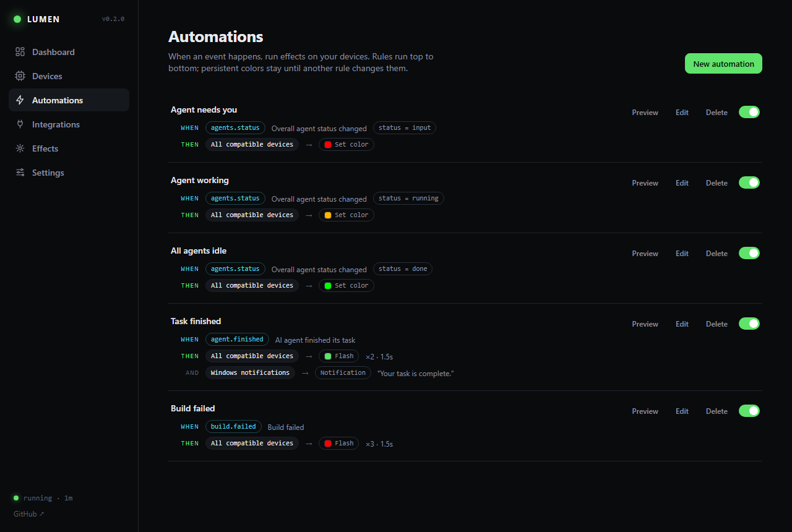Click the "Your task is complete." message text

point(416,374)
